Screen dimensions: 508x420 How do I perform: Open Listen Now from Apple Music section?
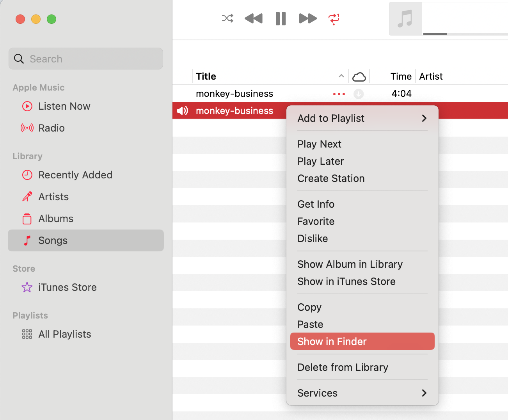[64, 106]
